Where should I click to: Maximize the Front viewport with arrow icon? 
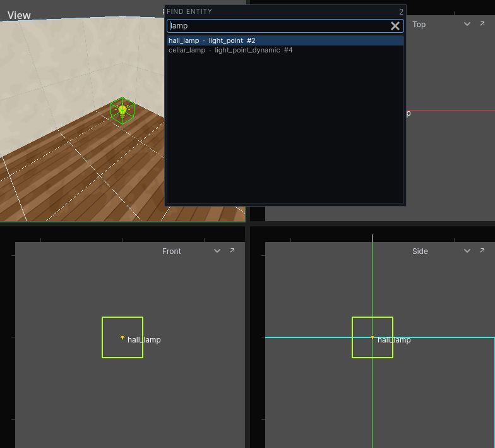pyautogui.click(x=232, y=250)
